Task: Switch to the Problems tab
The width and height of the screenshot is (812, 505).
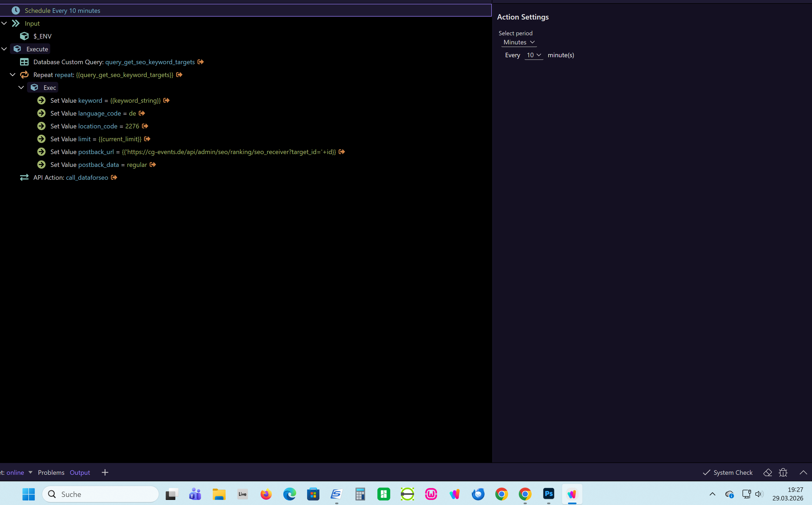Action: pos(51,472)
